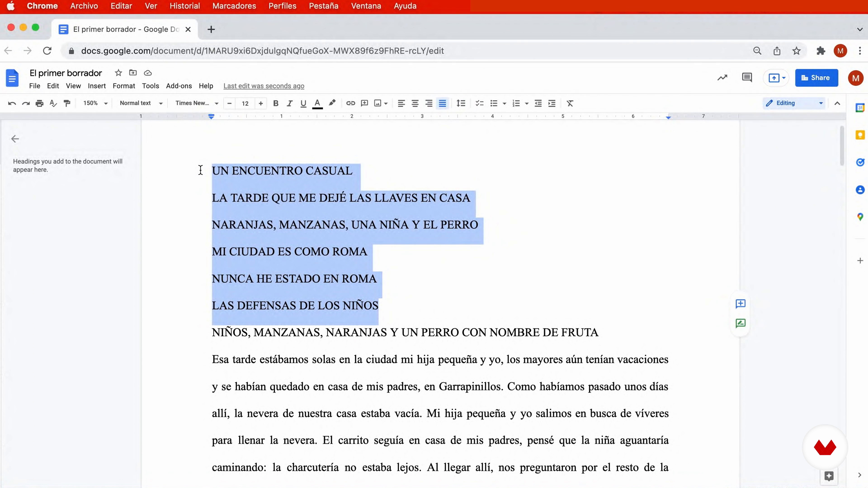Add a comment from toolbar icon

click(x=364, y=103)
